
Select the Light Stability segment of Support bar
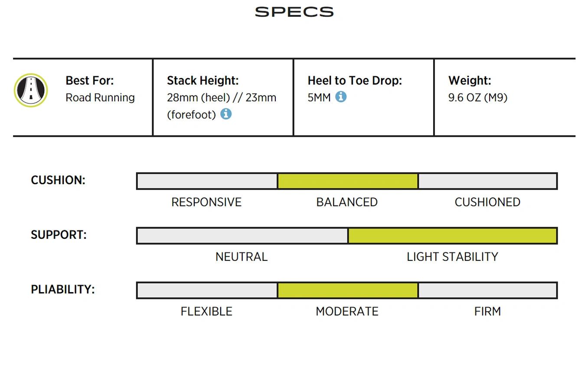pos(453,236)
